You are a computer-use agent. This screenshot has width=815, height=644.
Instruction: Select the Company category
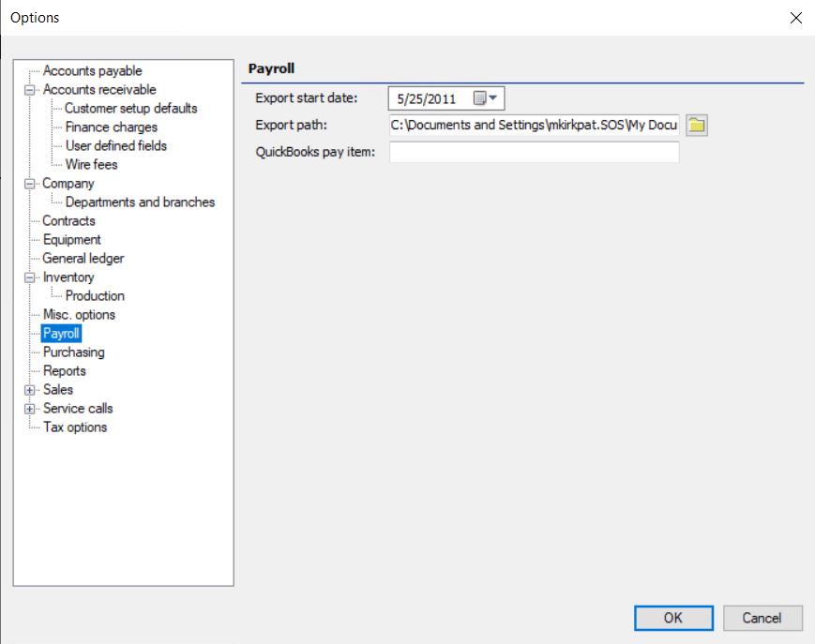point(68,184)
